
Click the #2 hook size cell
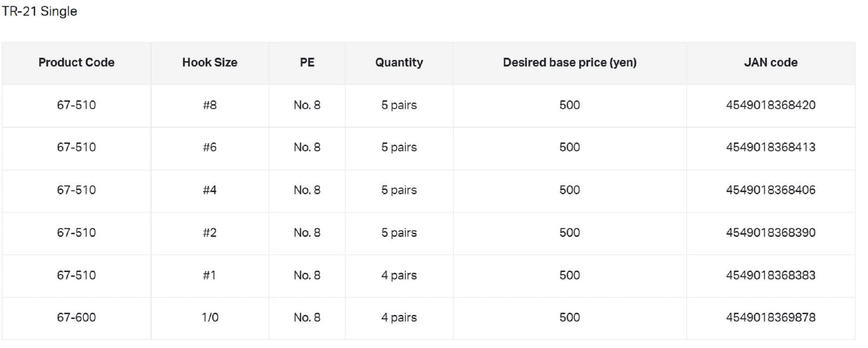210,232
